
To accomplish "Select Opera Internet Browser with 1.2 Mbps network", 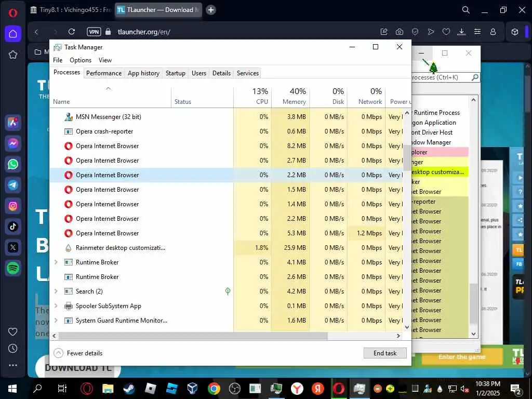I will (227, 233).
